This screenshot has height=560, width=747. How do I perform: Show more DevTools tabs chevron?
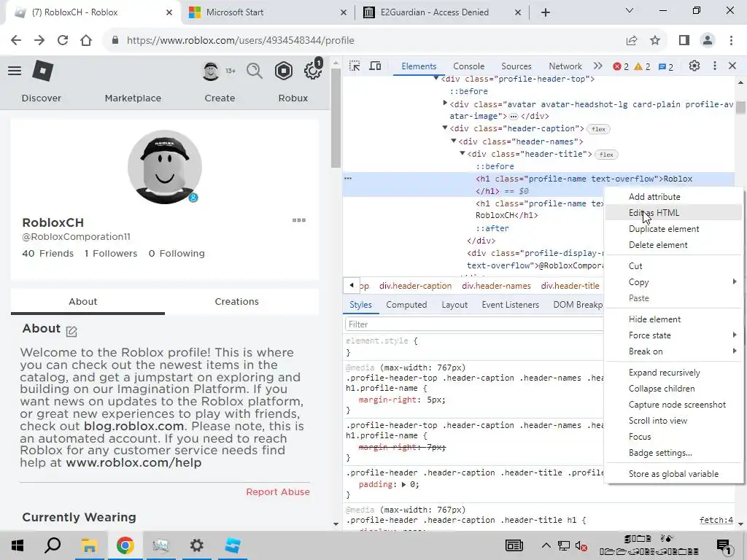(598, 66)
